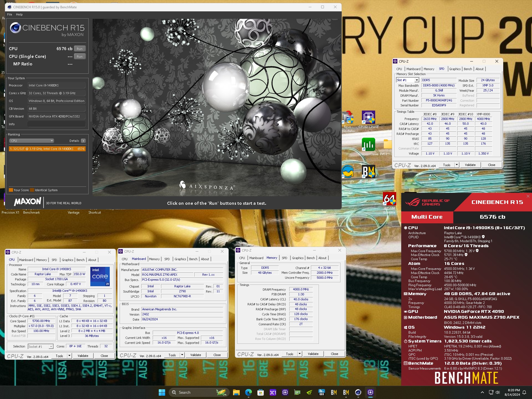
Task: Open the clock showing 8:20 PM
Action: pos(512,392)
